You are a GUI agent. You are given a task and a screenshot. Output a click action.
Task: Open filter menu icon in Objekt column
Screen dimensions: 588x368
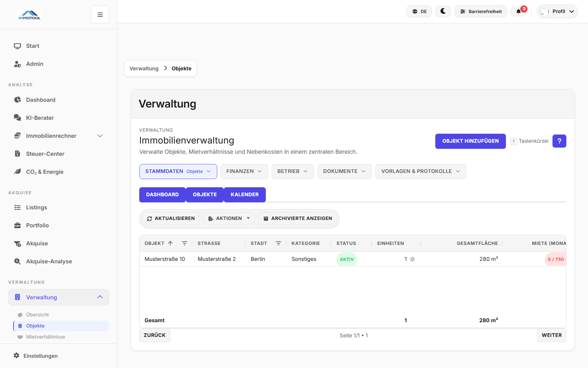click(185, 243)
